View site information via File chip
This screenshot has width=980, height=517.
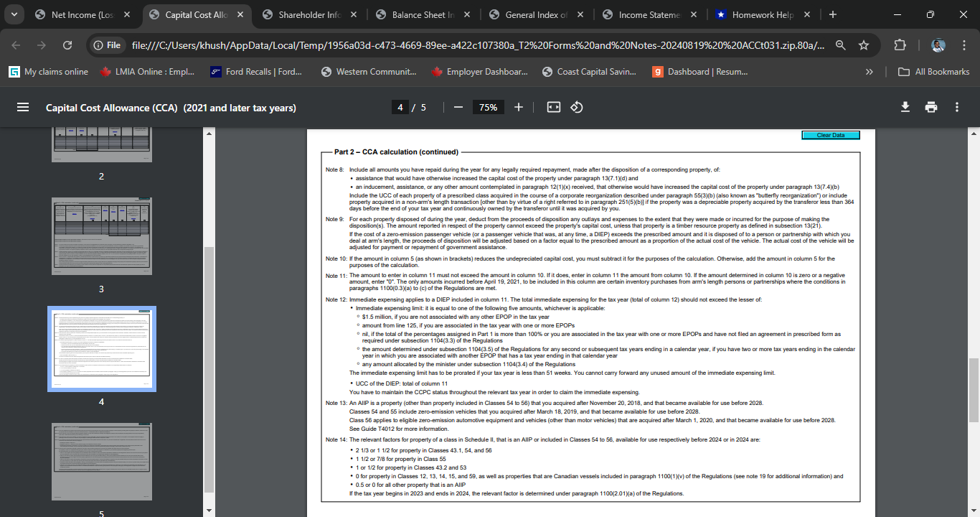[107, 45]
